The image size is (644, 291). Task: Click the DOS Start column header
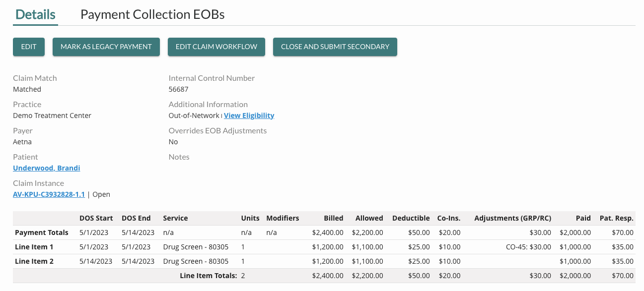(x=96, y=218)
